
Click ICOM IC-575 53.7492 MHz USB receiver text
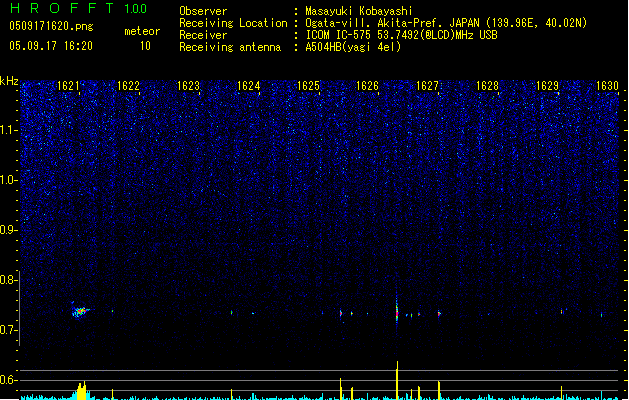click(402, 35)
